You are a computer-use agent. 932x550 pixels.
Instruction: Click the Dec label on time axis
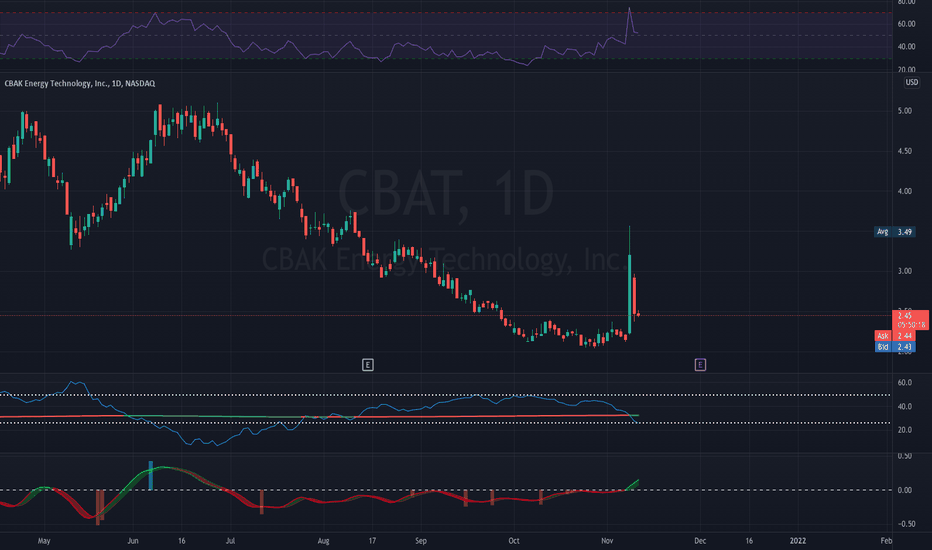coord(700,540)
